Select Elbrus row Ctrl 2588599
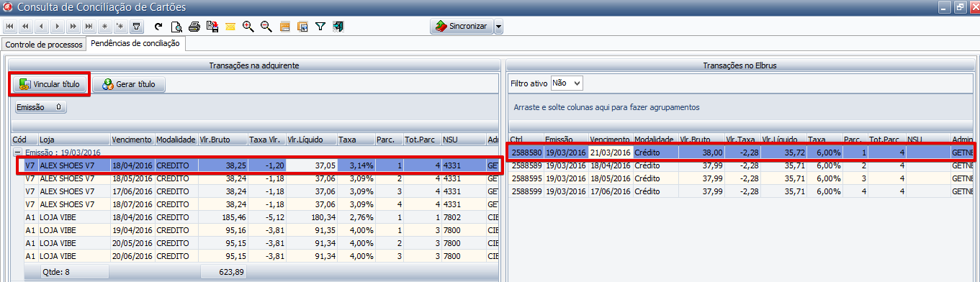Viewport: 980px width, 282px height. (741, 191)
